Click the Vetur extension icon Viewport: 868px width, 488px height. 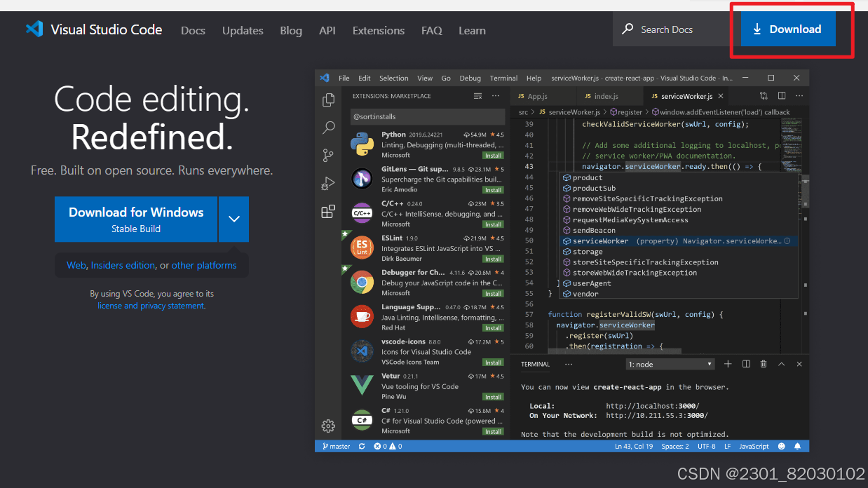362,386
